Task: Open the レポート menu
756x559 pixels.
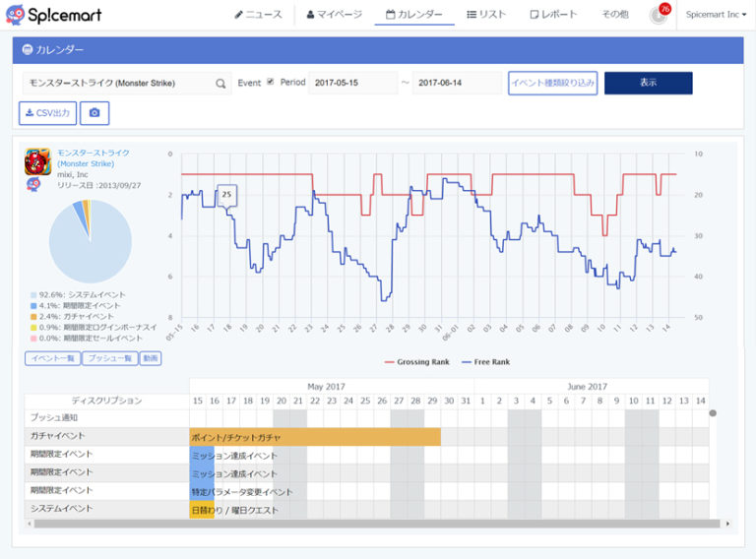Action: 553,15
